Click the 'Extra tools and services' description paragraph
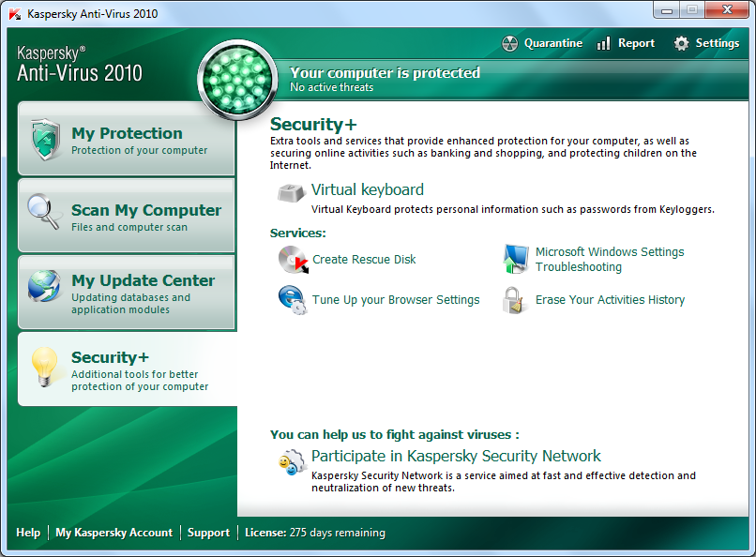756x557 pixels. point(483,153)
